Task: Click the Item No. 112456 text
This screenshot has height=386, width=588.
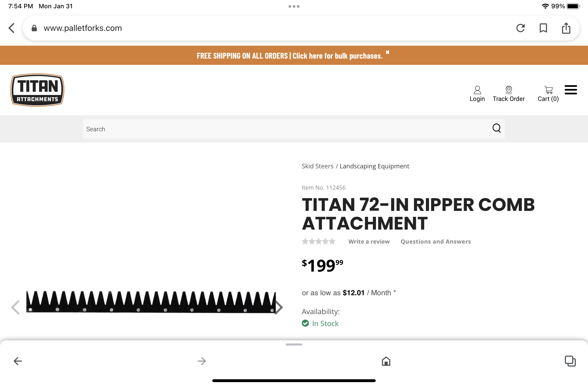Action: click(324, 188)
